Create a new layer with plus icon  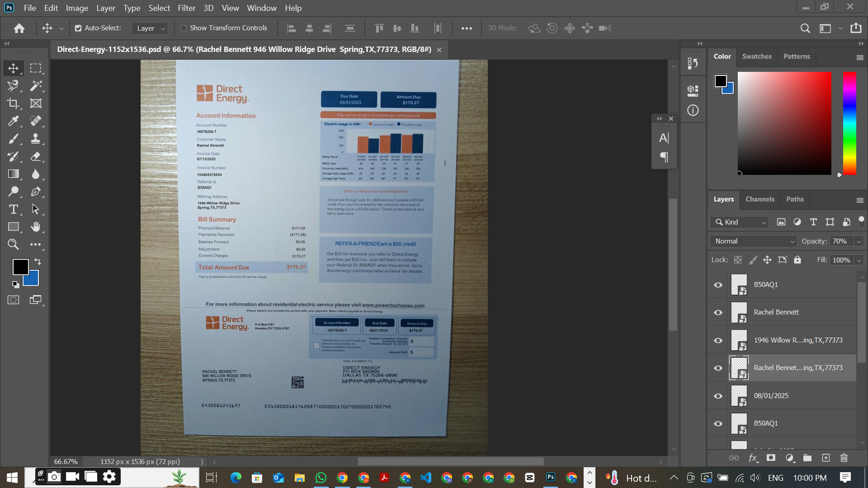[x=826, y=458]
